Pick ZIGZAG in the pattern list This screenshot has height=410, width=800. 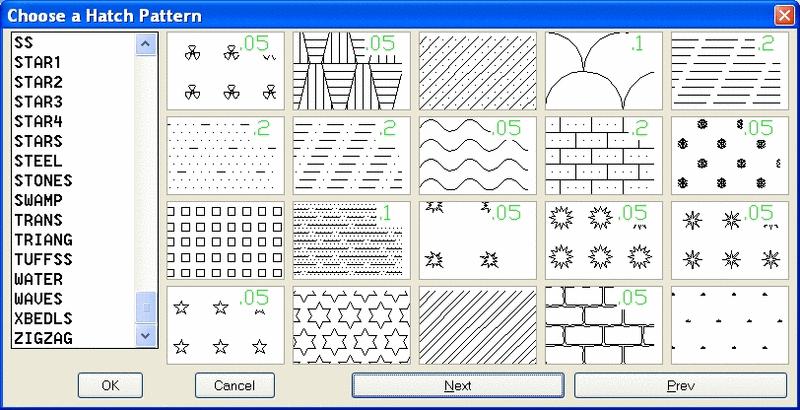coord(43,338)
